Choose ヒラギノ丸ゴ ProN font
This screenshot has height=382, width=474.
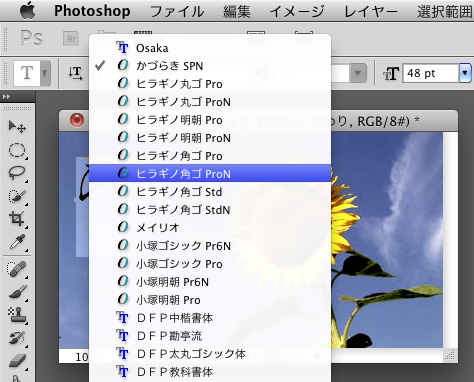pos(210,102)
